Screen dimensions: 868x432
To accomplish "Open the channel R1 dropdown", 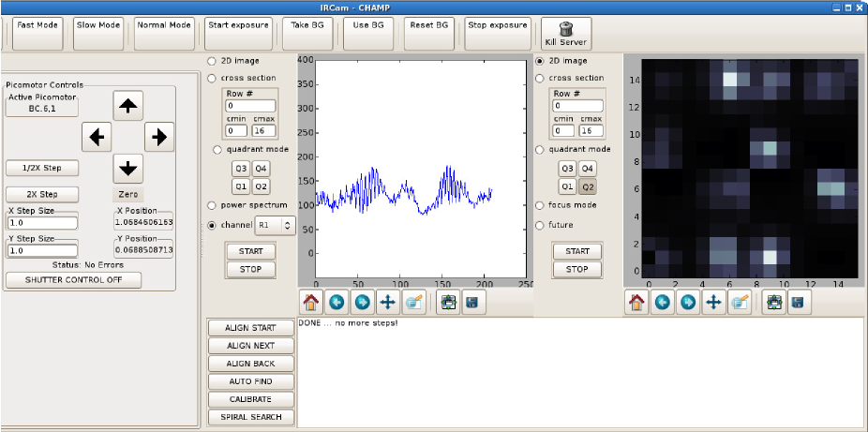I will (276, 225).
